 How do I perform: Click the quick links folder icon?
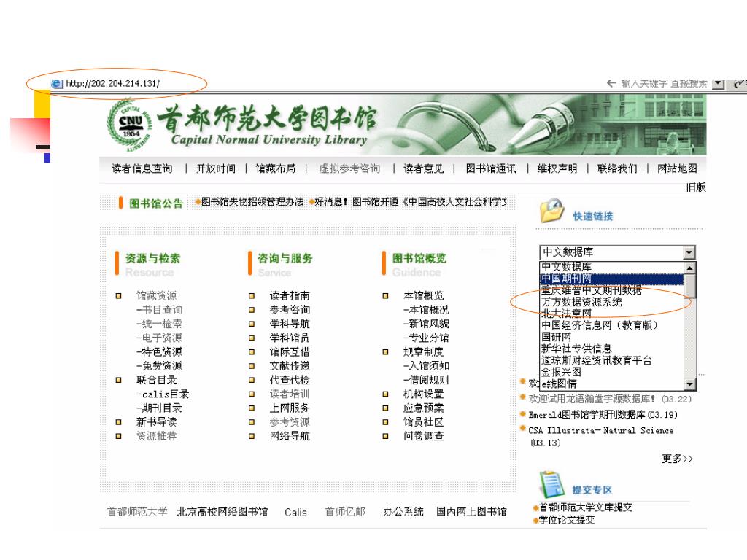coord(551,211)
